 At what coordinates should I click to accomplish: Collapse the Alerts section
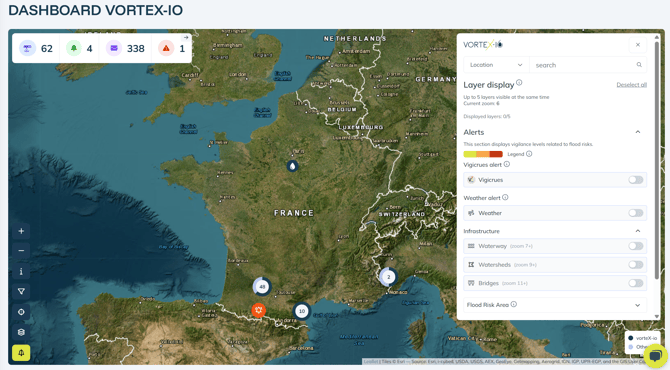pos(638,132)
